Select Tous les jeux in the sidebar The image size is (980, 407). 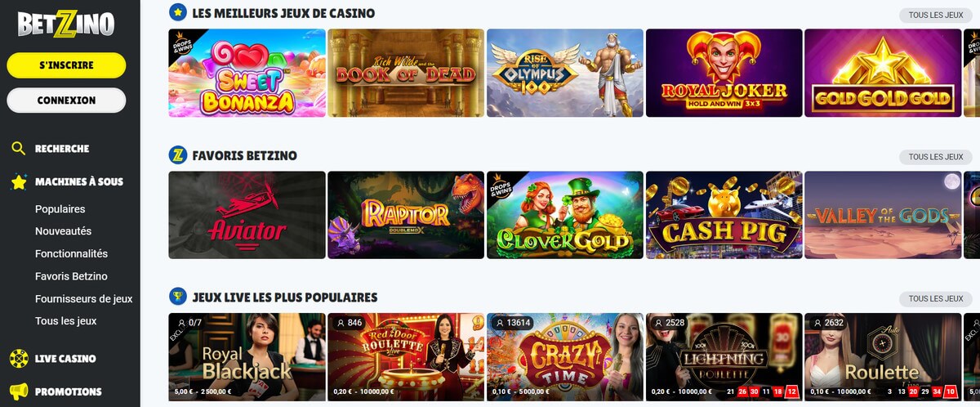(x=66, y=321)
